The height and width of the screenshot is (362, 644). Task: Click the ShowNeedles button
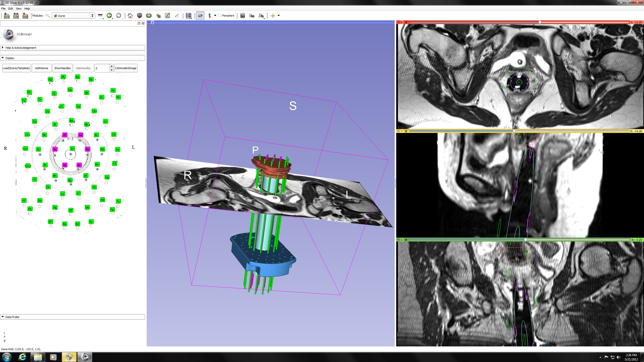(x=62, y=68)
